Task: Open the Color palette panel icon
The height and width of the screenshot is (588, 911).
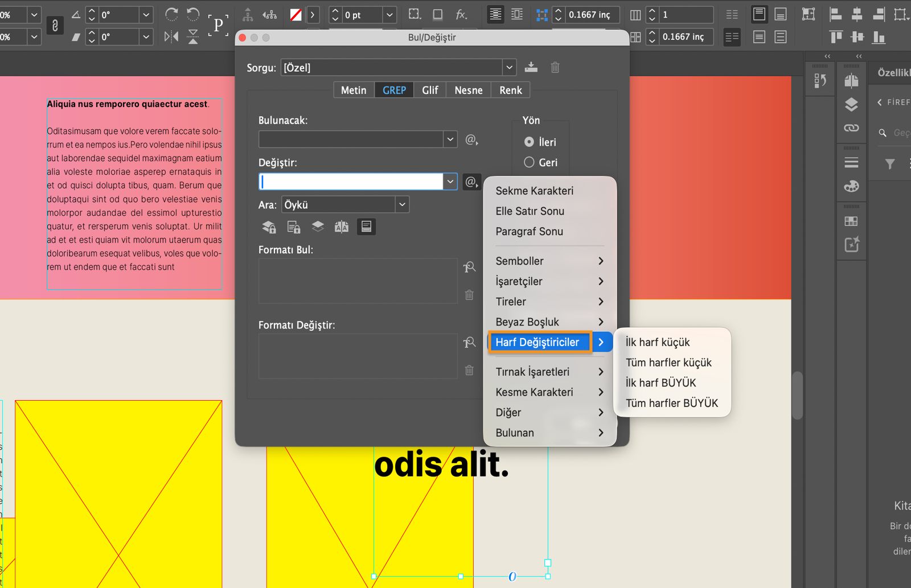Action: point(852,186)
